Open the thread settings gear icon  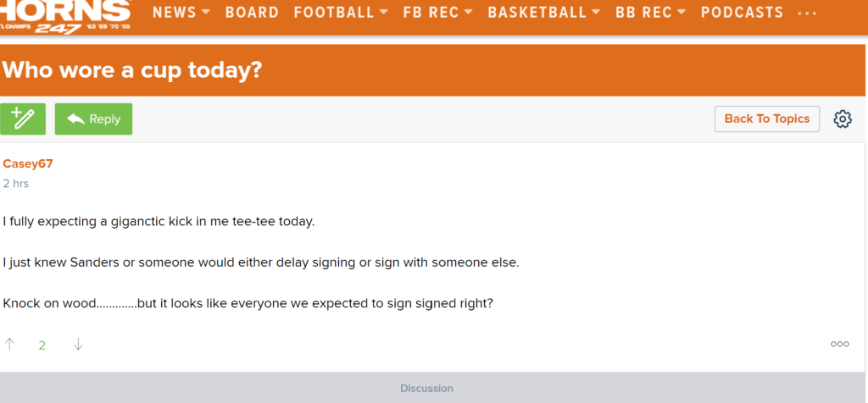tap(842, 119)
